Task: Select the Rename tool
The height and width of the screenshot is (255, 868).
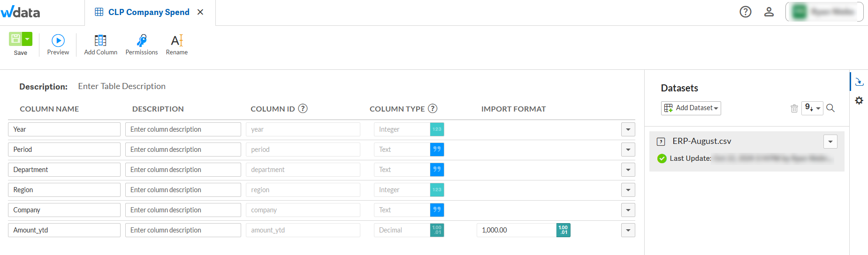Action: pos(177,41)
